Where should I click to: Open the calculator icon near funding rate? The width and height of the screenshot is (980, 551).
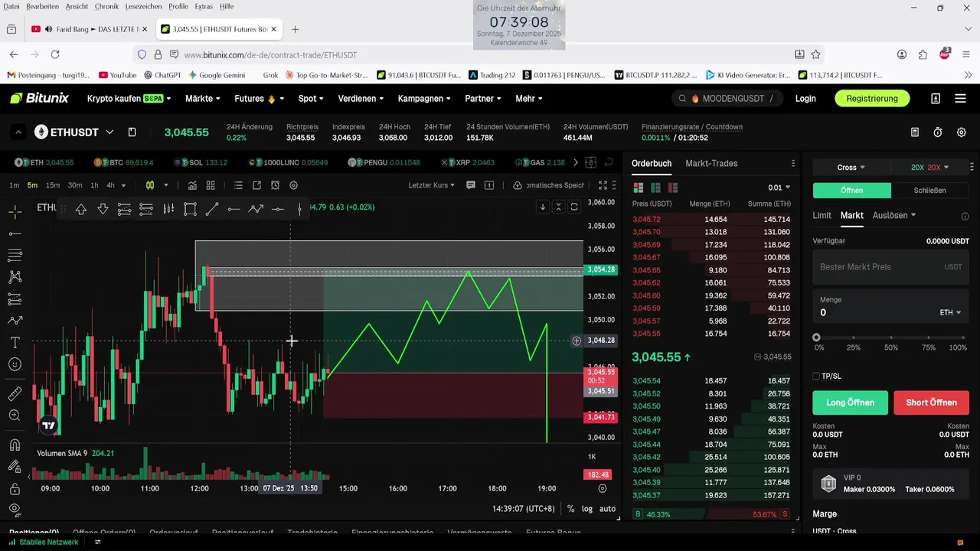tap(915, 132)
